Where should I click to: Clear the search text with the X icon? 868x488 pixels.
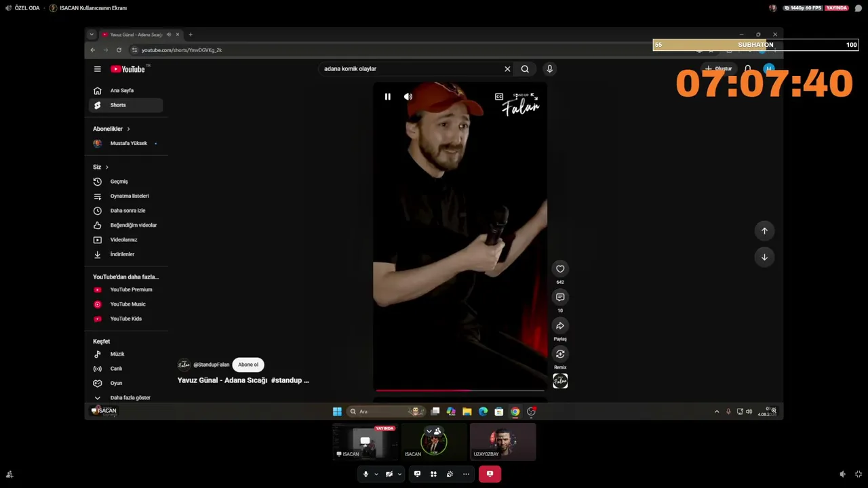point(507,69)
